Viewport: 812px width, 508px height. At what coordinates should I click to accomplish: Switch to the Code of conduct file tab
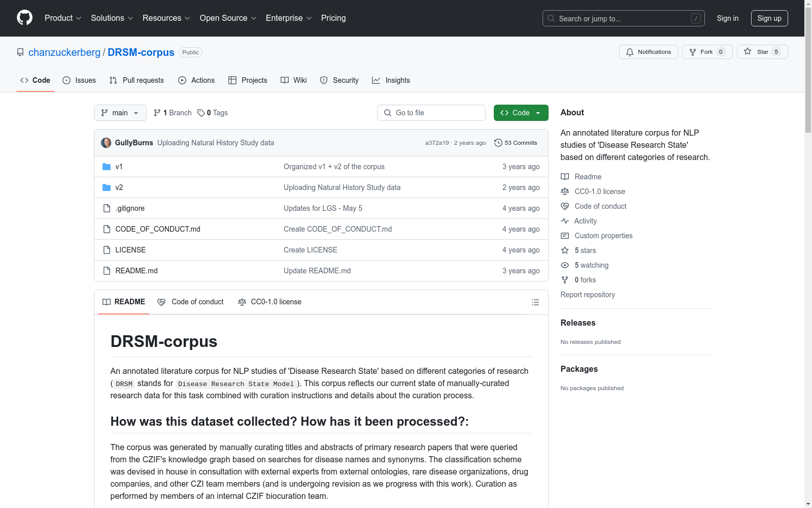coord(190,302)
